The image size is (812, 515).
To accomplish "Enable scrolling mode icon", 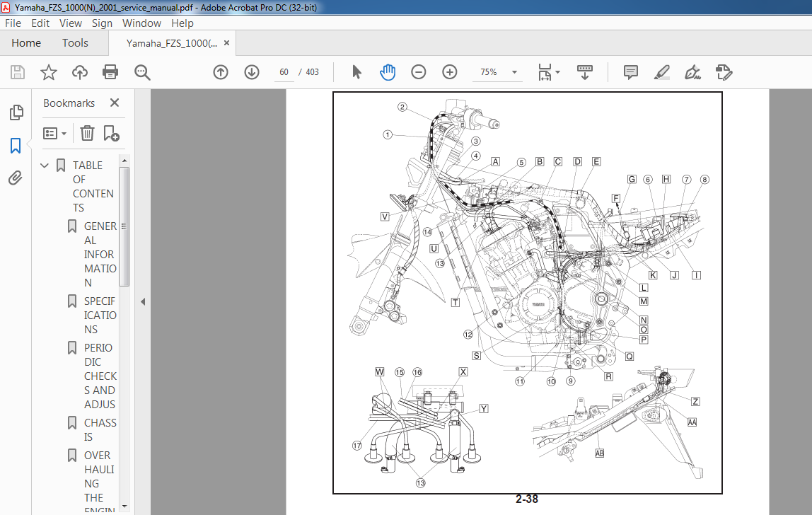I will pos(585,72).
